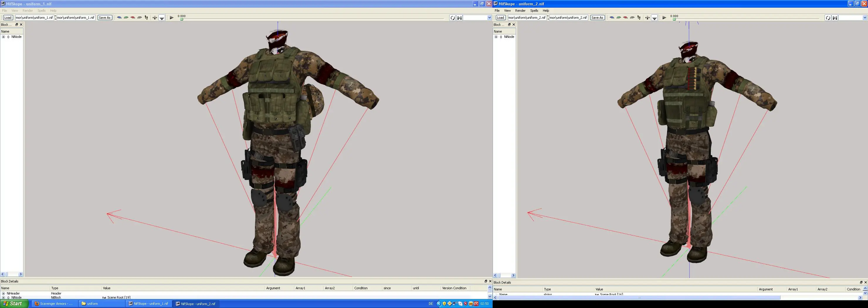This screenshot has width=868, height=308.
Task: Switch to NifSkope uniform_2.nif taskbar button
Action: 195,304
